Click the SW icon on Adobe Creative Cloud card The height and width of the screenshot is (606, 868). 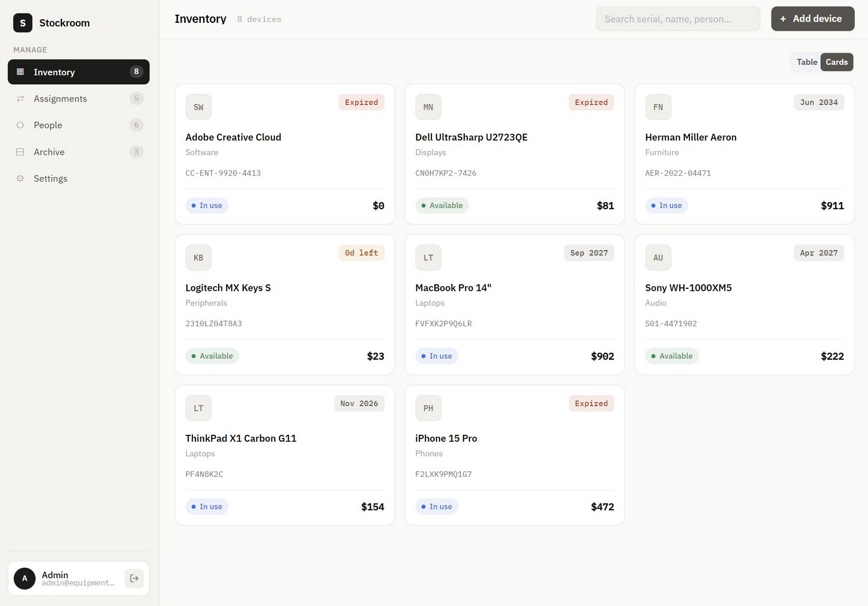[x=198, y=107]
